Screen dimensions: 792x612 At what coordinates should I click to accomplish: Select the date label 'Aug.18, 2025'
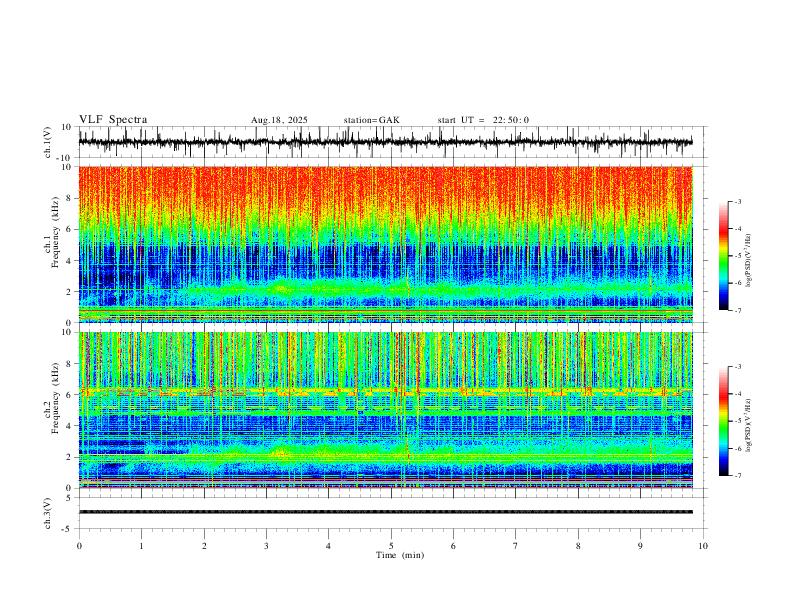point(279,120)
